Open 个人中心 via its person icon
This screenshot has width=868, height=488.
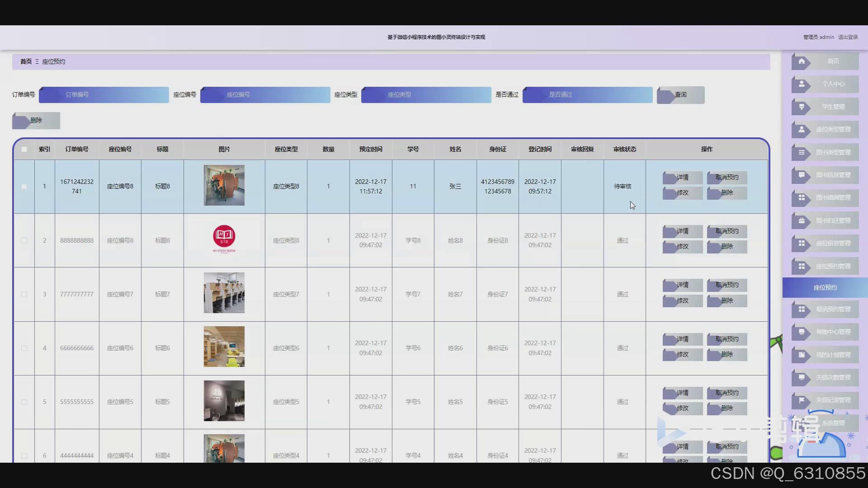802,84
